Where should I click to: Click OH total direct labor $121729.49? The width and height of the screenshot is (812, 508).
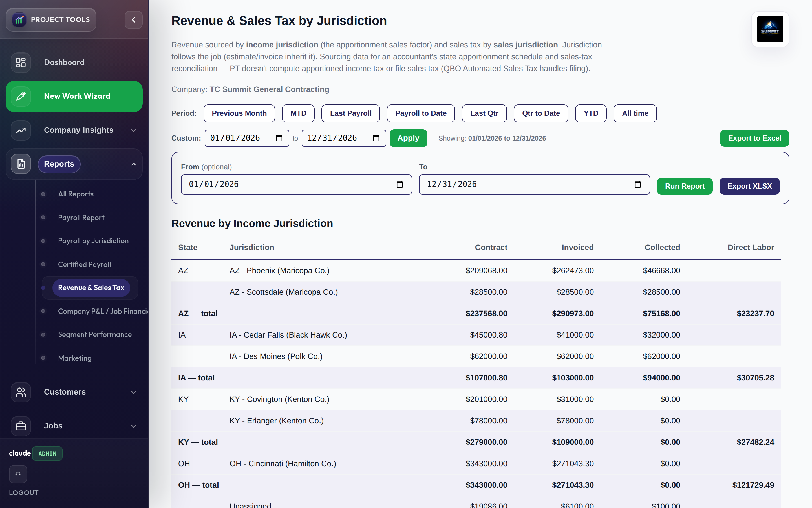753,485
